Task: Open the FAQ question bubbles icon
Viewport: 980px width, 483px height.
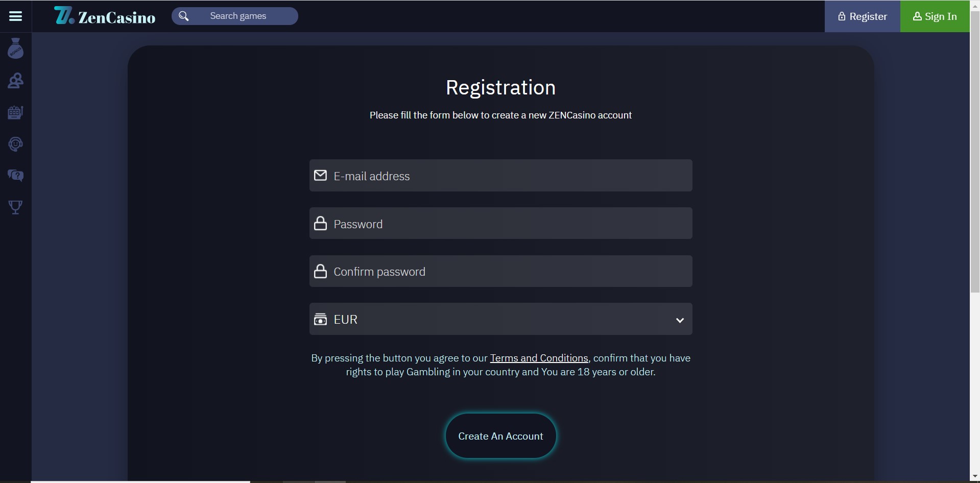Action: pos(16,176)
